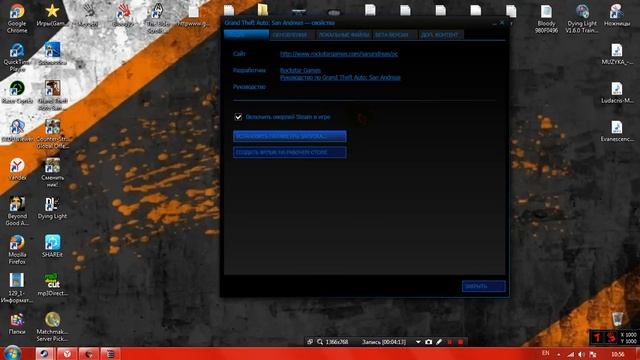Toggle the Steam in-game overlay checkbox
640x360 pixels.
[x=238, y=117]
